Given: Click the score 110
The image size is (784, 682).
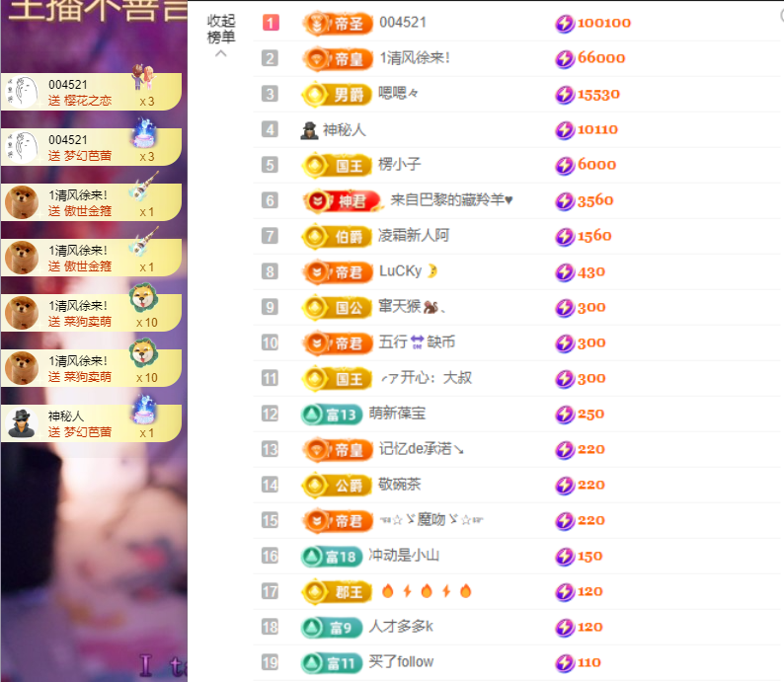Looking at the screenshot, I should point(589,662).
